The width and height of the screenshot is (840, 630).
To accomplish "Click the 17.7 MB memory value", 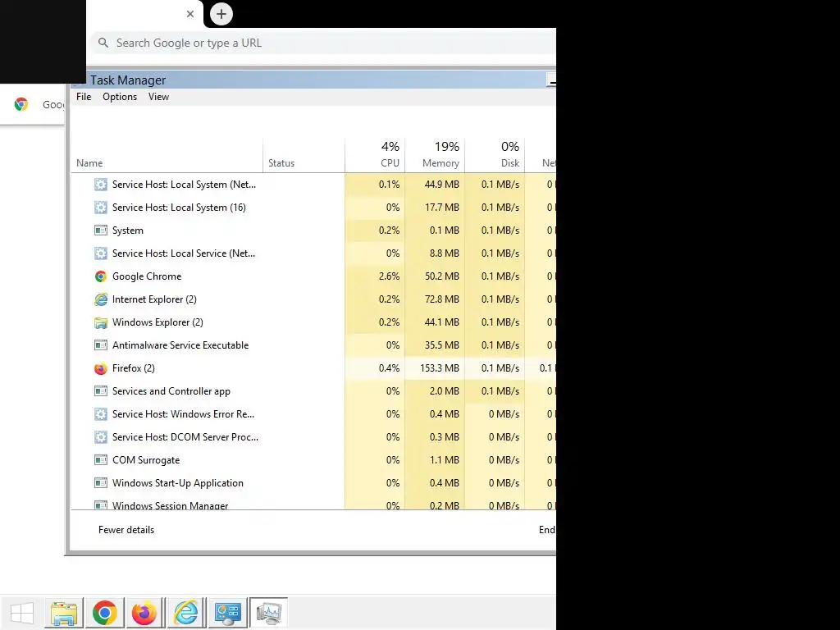I will (442, 208).
